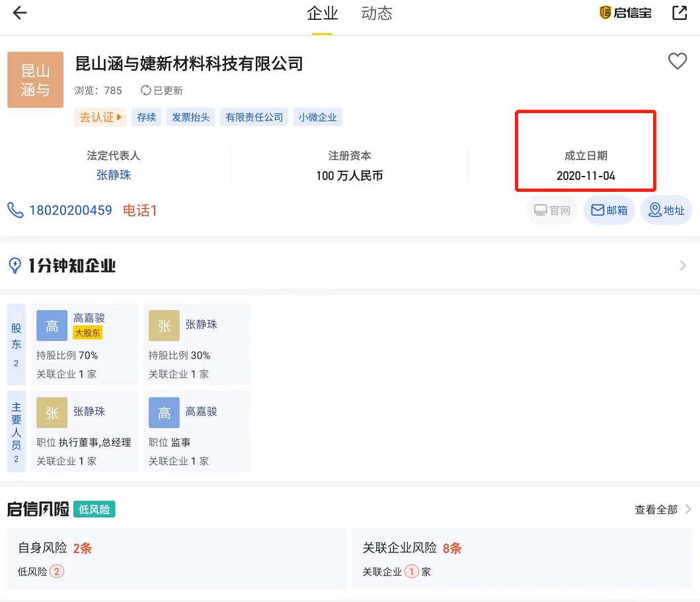Click 持股比例 70% text
This screenshot has width=700, height=602.
(x=67, y=355)
